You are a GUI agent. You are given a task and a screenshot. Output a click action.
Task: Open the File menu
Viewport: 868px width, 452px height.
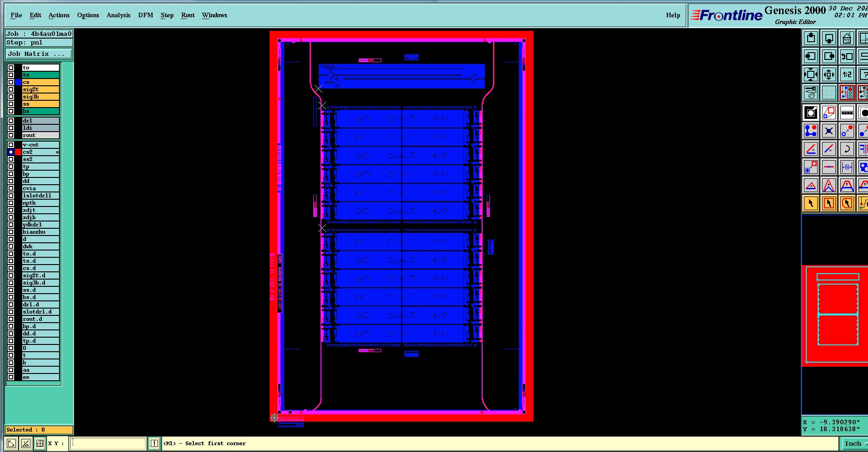pyautogui.click(x=16, y=15)
